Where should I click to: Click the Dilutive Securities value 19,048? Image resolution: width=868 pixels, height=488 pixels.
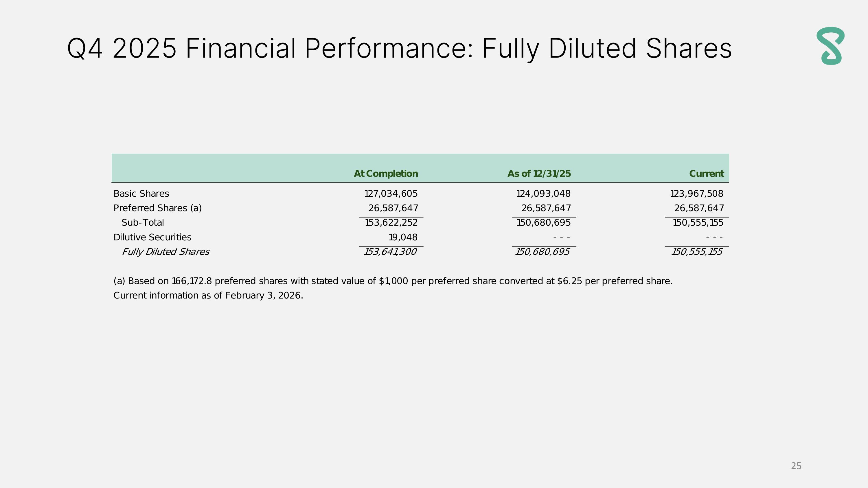click(403, 237)
